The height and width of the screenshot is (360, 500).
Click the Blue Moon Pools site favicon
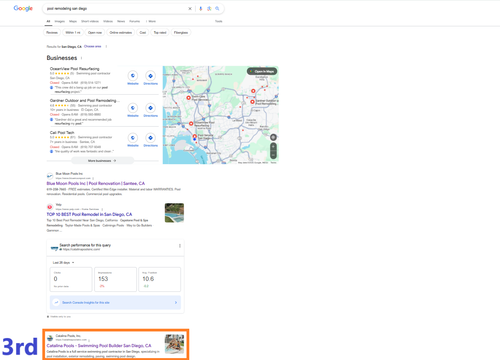click(50, 176)
